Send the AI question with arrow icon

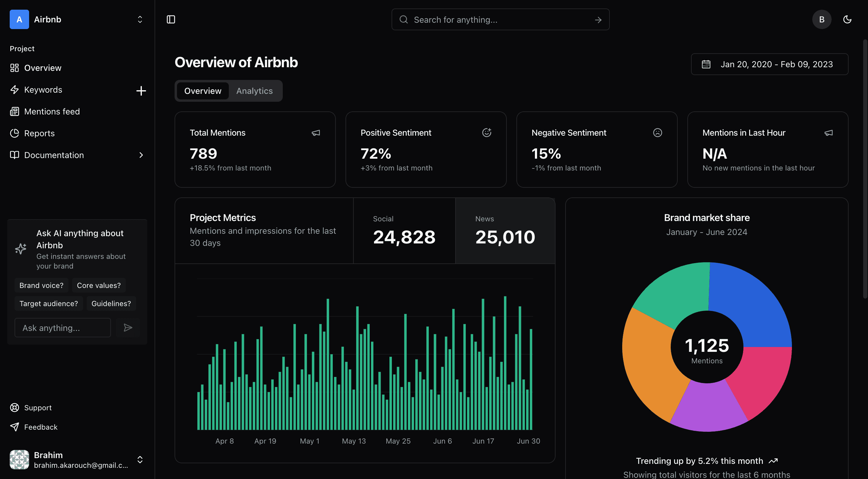(128, 328)
